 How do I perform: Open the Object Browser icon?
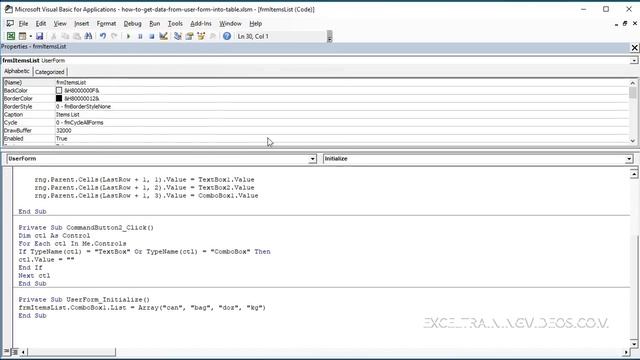201,36
